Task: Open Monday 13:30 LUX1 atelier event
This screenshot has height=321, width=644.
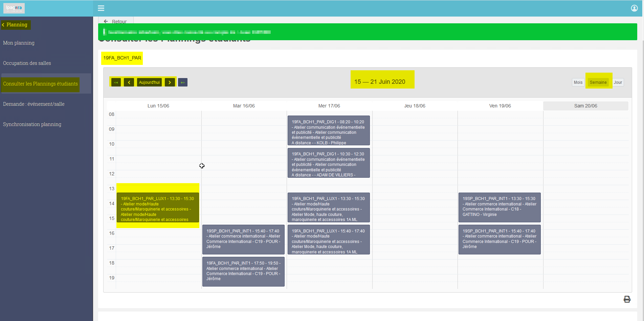Action: tap(158, 207)
